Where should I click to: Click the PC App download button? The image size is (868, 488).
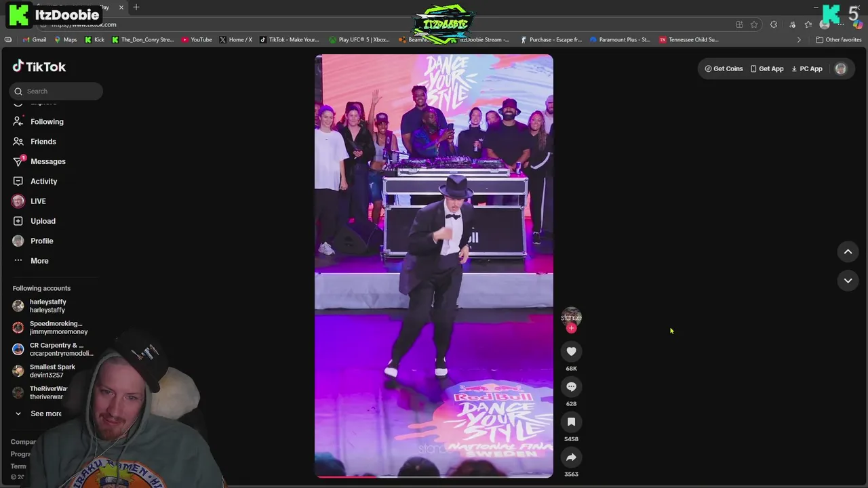(x=807, y=68)
